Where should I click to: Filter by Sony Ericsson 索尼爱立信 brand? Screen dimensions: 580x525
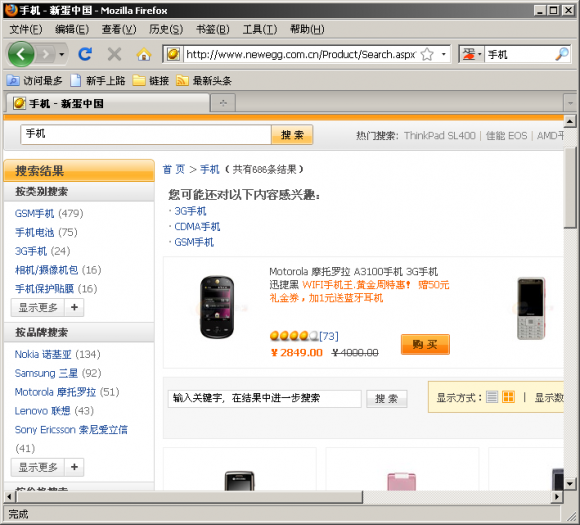point(71,430)
